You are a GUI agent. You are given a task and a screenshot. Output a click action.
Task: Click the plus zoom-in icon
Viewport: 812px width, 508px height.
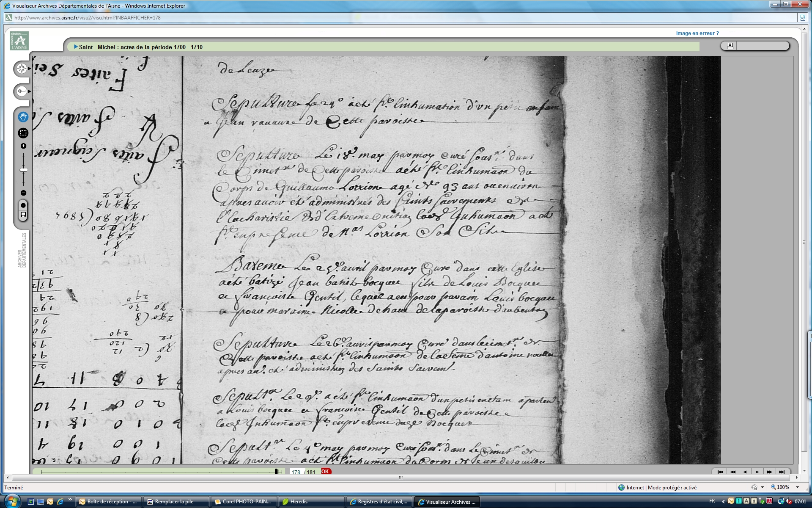pyautogui.click(x=23, y=146)
